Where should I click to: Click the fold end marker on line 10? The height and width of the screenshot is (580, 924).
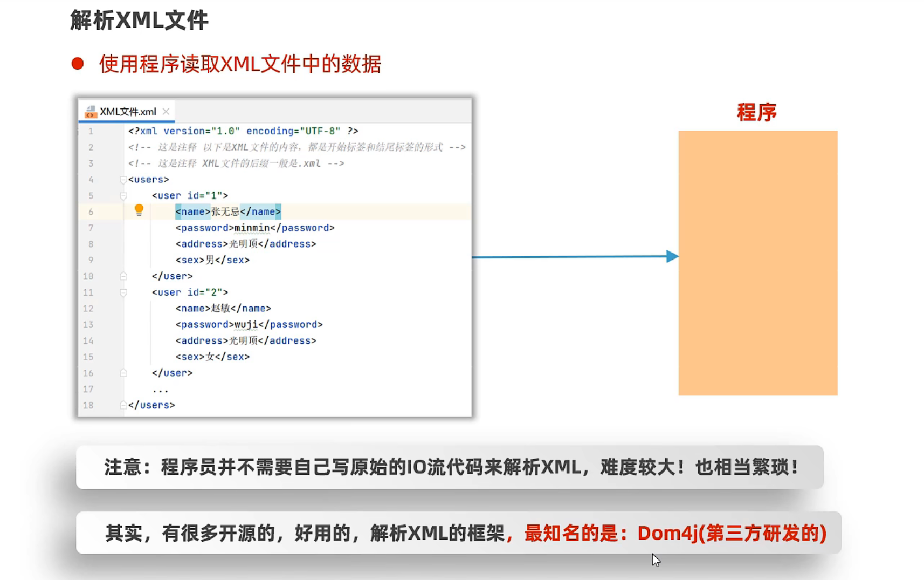(x=123, y=276)
